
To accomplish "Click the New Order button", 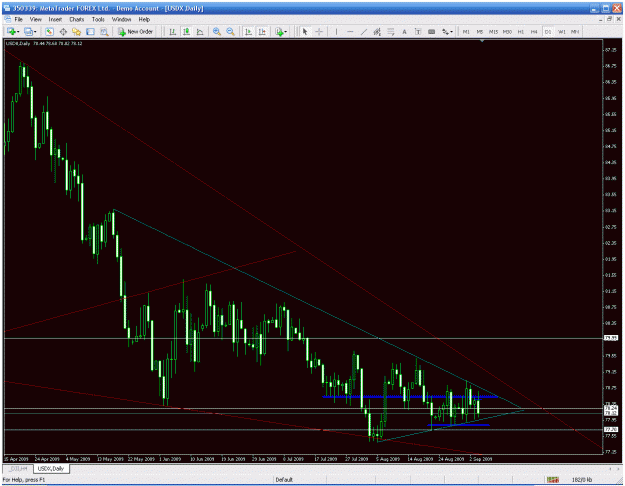I will pos(136,32).
